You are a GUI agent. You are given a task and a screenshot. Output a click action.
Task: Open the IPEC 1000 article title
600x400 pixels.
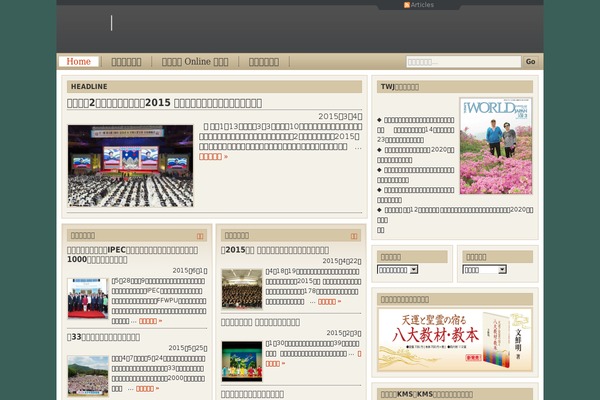point(132,255)
